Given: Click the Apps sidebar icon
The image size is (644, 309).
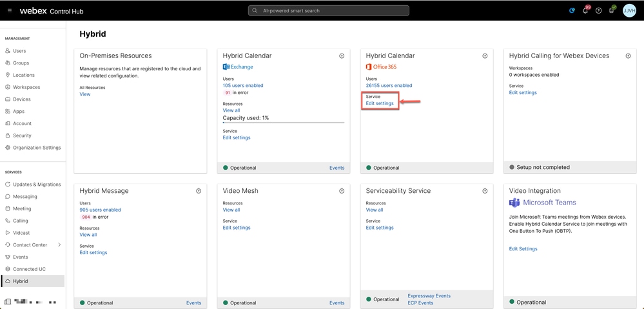Looking at the screenshot, I should point(8,112).
